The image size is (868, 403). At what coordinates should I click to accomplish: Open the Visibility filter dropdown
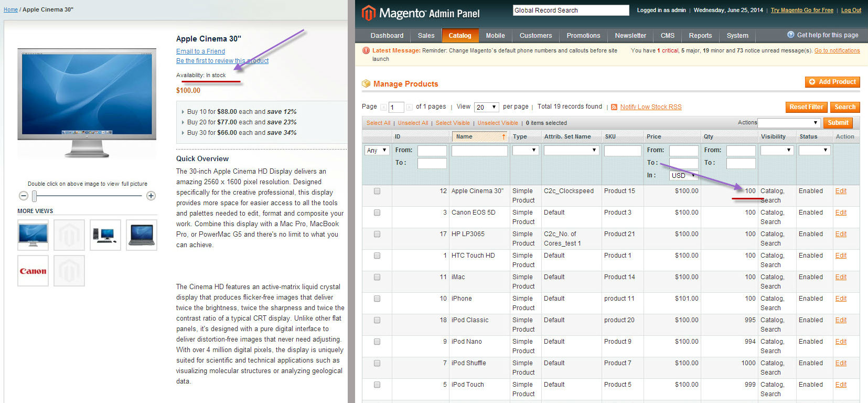777,150
